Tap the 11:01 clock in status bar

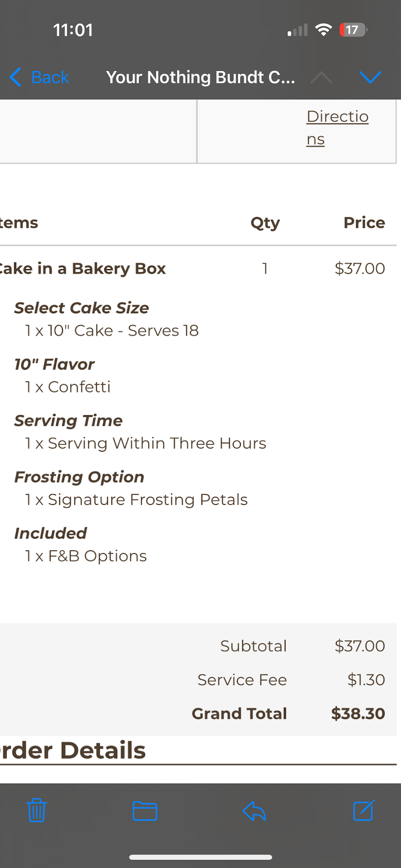click(73, 30)
